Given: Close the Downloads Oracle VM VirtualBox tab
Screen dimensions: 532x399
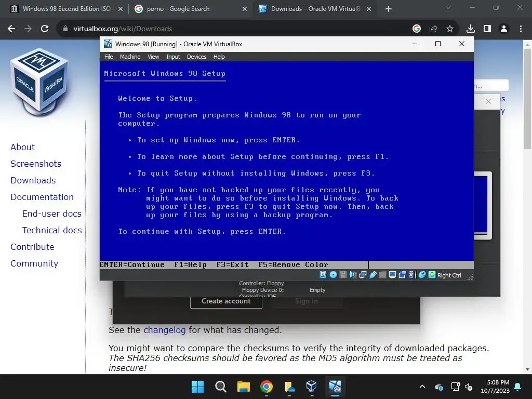Looking at the screenshot, I should coord(369,9).
